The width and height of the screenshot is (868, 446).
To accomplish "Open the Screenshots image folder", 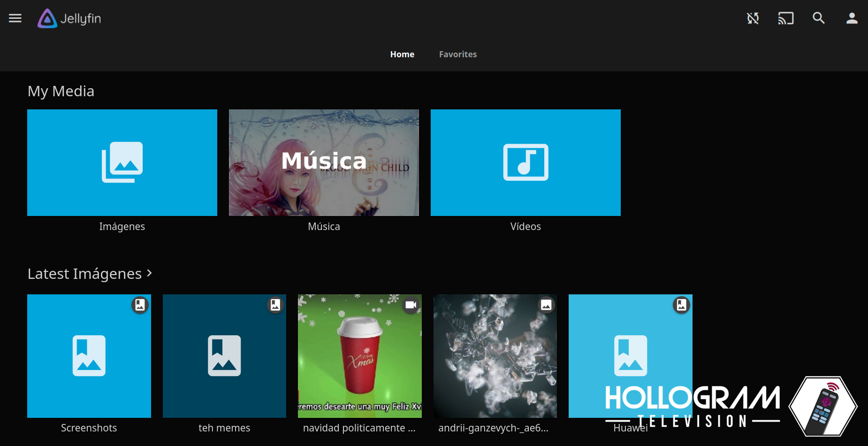I will 89,356.
